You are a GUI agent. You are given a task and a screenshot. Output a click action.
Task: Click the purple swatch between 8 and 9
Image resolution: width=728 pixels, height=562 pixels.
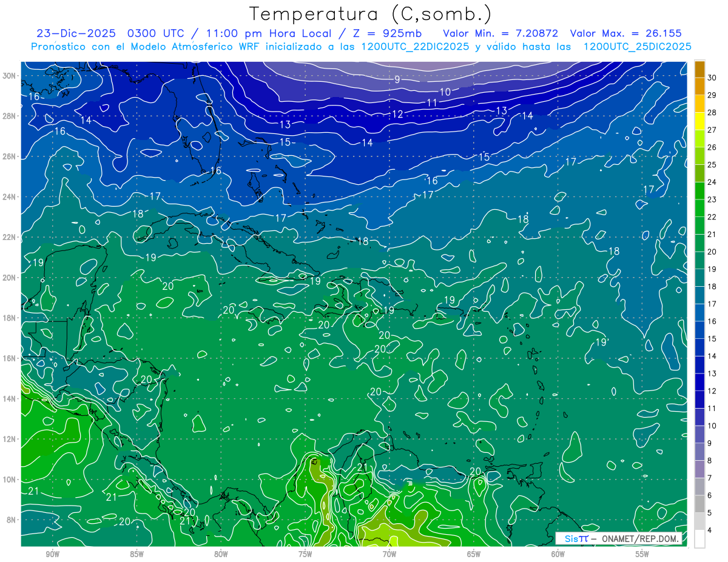(699, 452)
